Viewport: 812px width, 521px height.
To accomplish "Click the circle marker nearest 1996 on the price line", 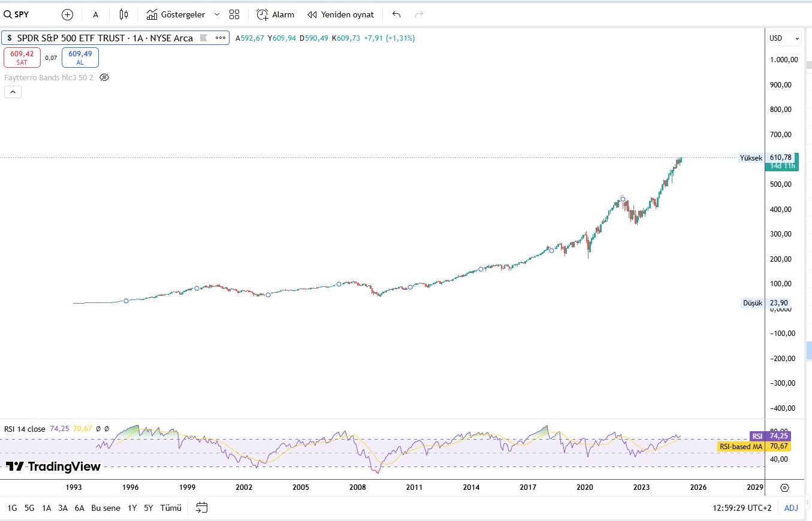I will (x=126, y=301).
